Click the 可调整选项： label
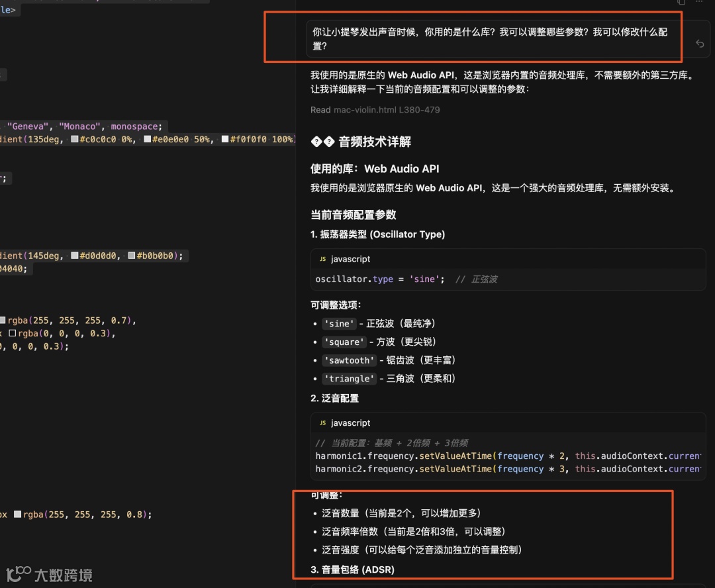Viewport: 715px width, 588px height. [x=336, y=305]
